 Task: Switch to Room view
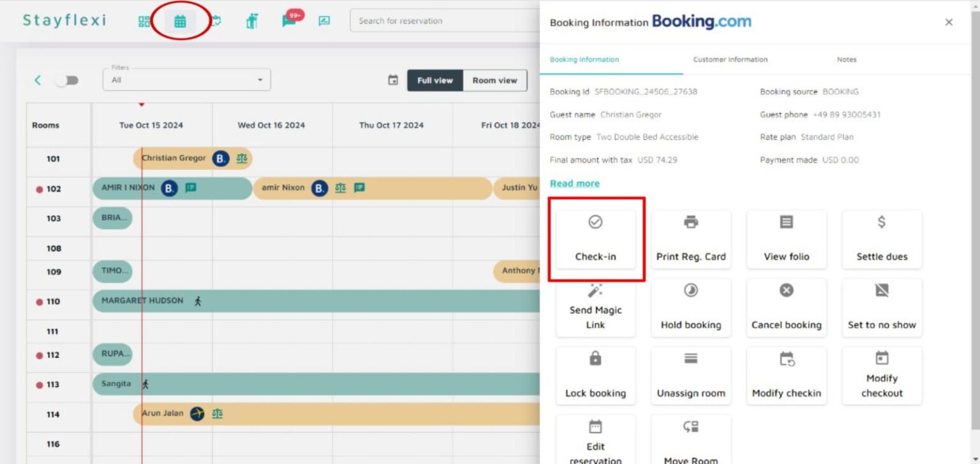(x=494, y=80)
